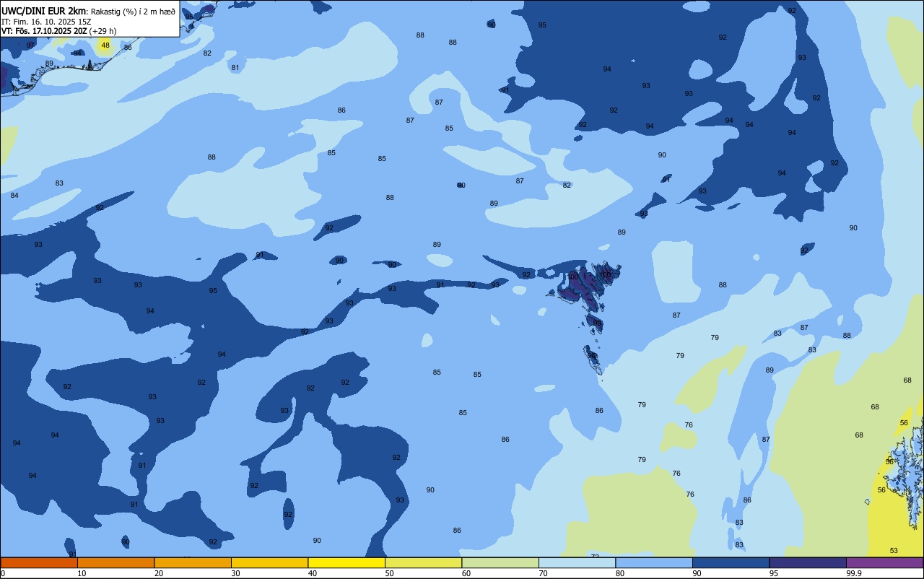
Task: Pick the pale blue 70–80 legend segment
Action: click(577, 562)
